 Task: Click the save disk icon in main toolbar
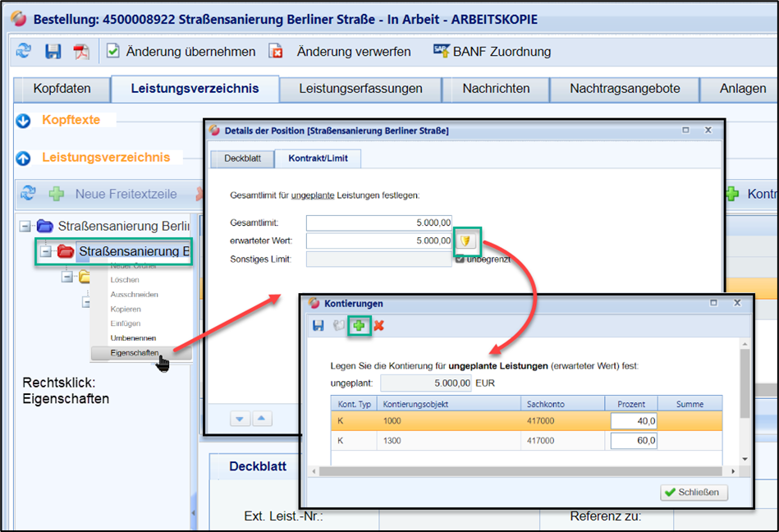53,52
